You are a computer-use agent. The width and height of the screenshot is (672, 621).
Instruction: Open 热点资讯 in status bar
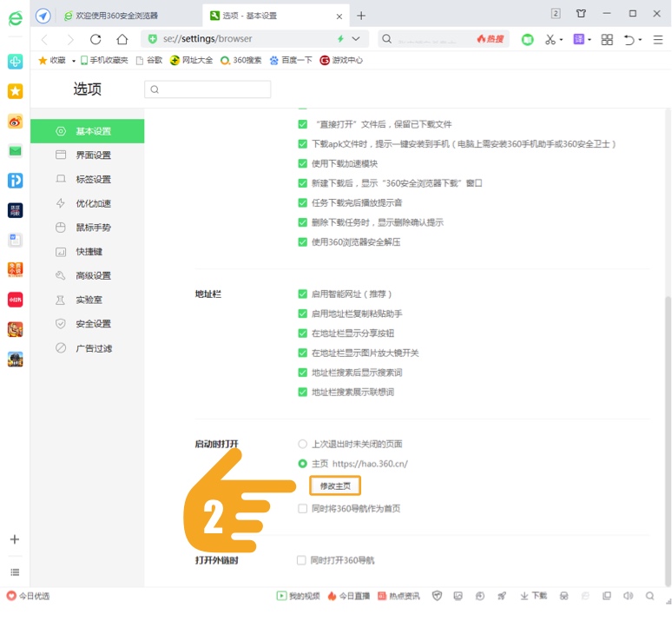point(399,596)
